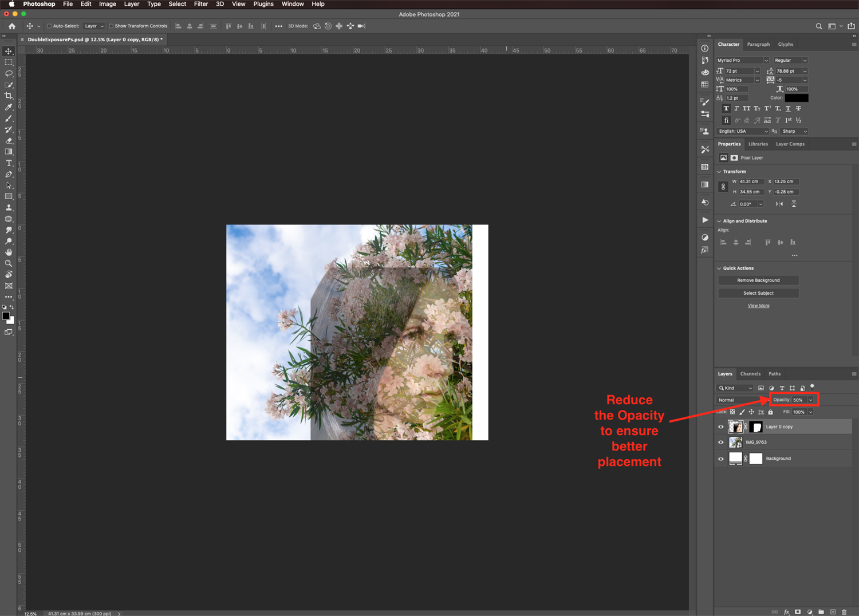Open the Normal blend mode dropdown
This screenshot has width=859, height=616.
(x=743, y=400)
